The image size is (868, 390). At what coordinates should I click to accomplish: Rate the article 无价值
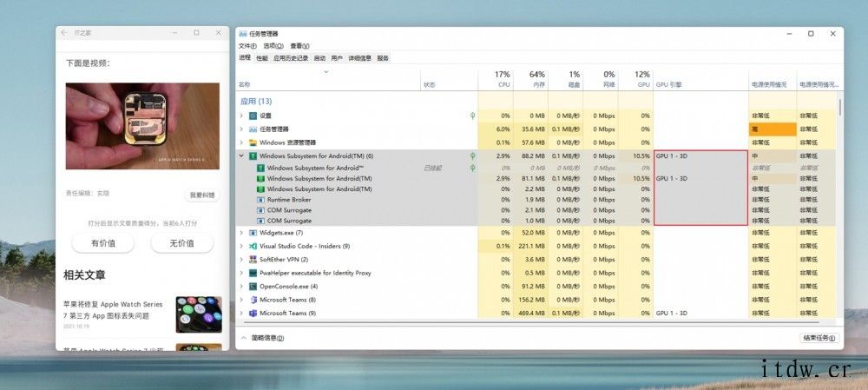coord(181,242)
